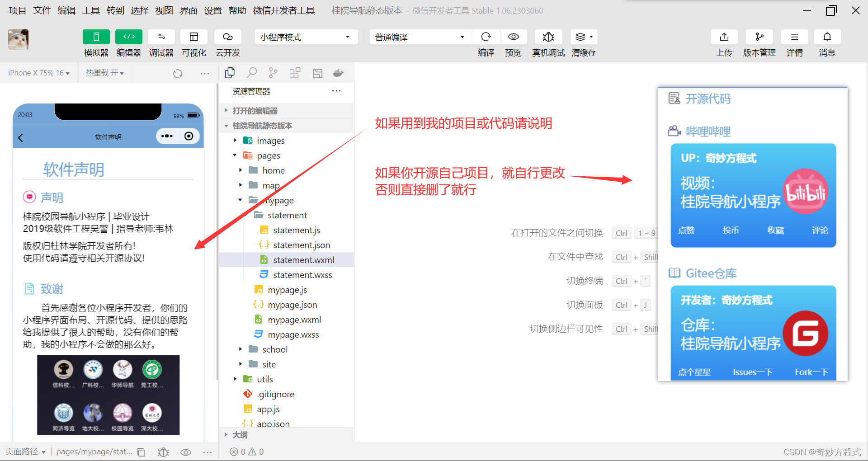The height and width of the screenshot is (461, 868).
Task: Open the Messages (消息) bell icon
Action: point(827,37)
